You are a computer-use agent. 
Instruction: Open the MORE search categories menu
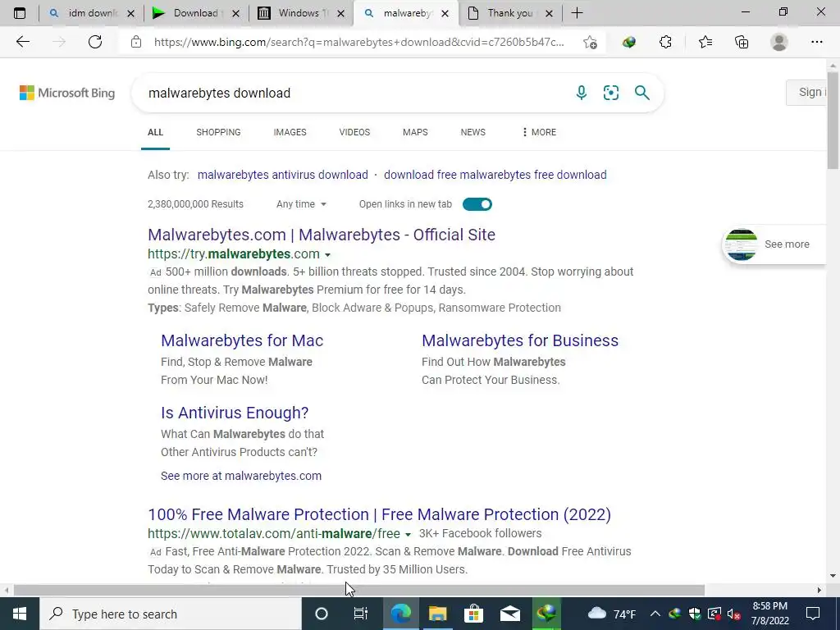(x=539, y=132)
